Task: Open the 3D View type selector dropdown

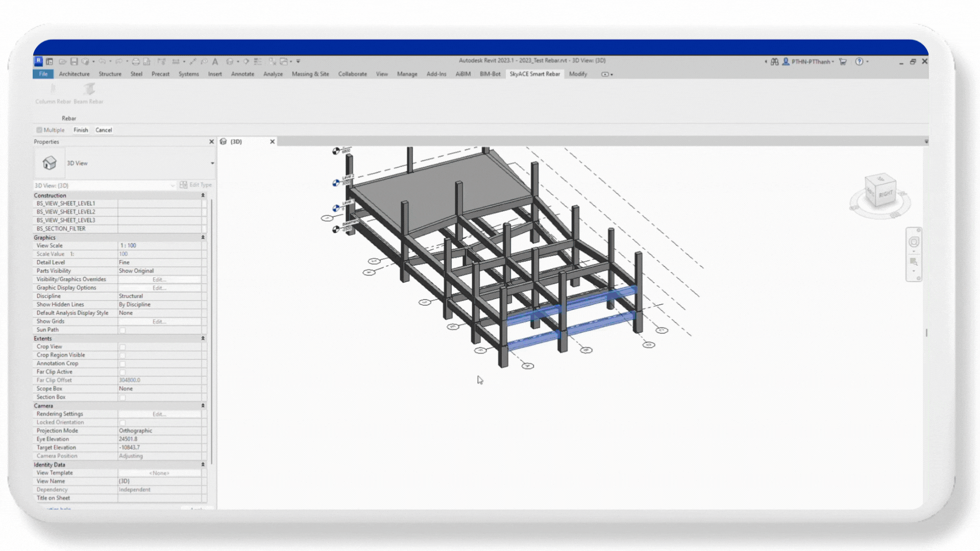Action: 212,163
